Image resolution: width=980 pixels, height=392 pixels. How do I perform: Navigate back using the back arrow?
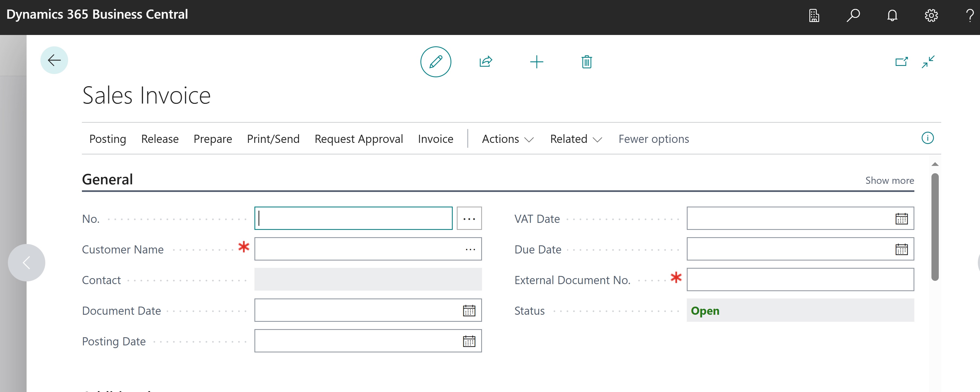[x=54, y=60]
